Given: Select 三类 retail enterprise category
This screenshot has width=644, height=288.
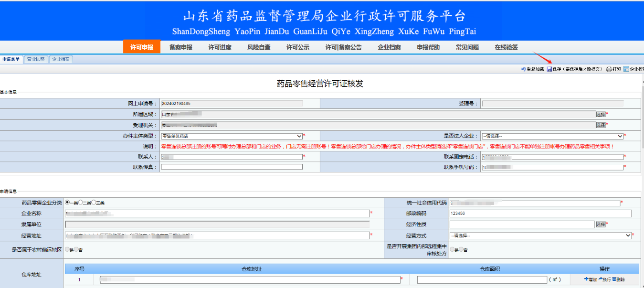Looking at the screenshot, I should pyautogui.click(x=94, y=203).
